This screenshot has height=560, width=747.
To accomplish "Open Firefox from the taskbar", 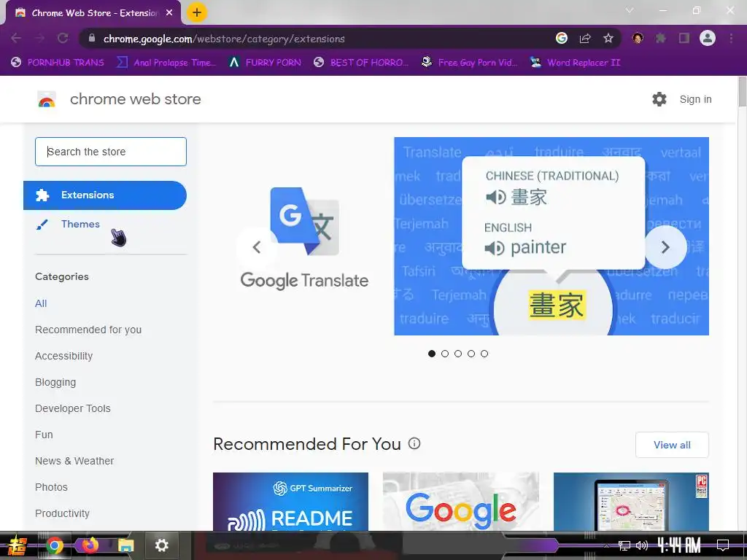I will pyautogui.click(x=90, y=545).
